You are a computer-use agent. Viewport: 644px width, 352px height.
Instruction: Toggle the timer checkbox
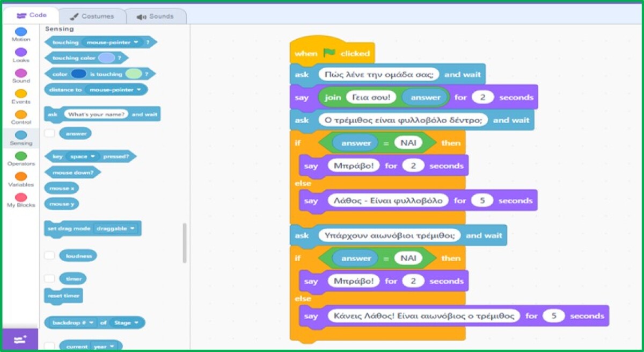49,279
